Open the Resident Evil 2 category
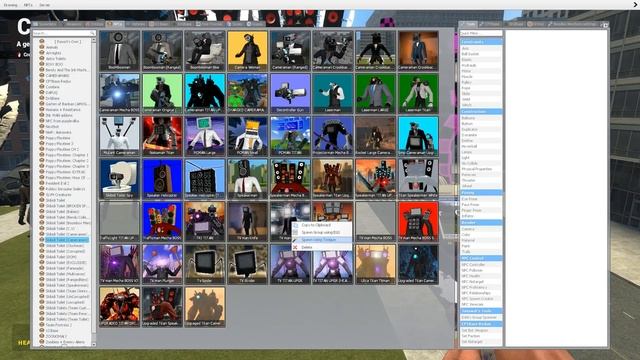640x360 pixels. pos(57,183)
